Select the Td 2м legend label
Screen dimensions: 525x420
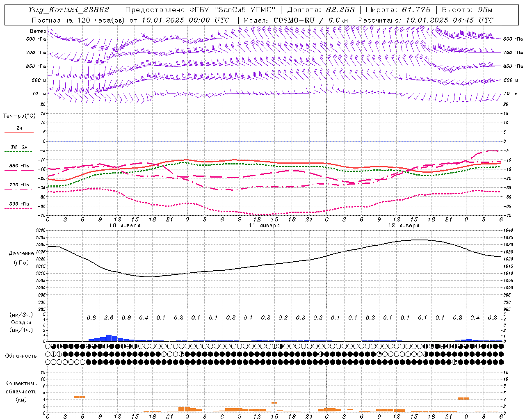click(x=19, y=147)
